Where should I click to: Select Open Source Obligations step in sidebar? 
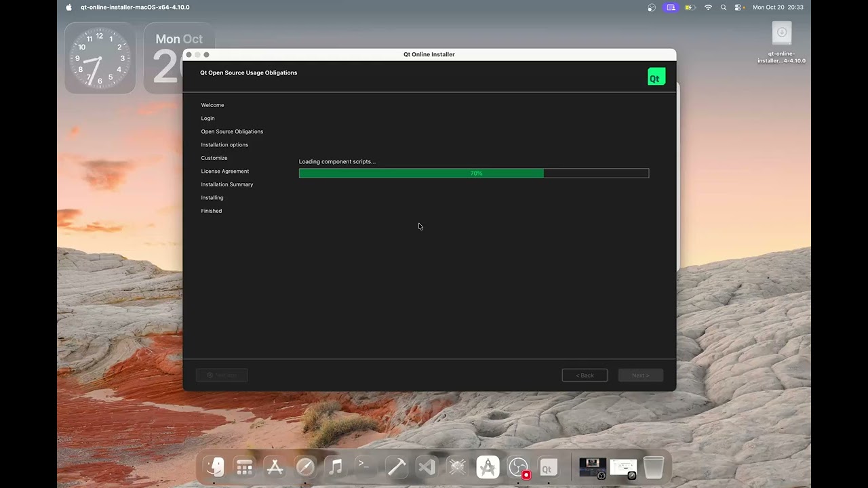pyautogui.click(x=232, y=131)
